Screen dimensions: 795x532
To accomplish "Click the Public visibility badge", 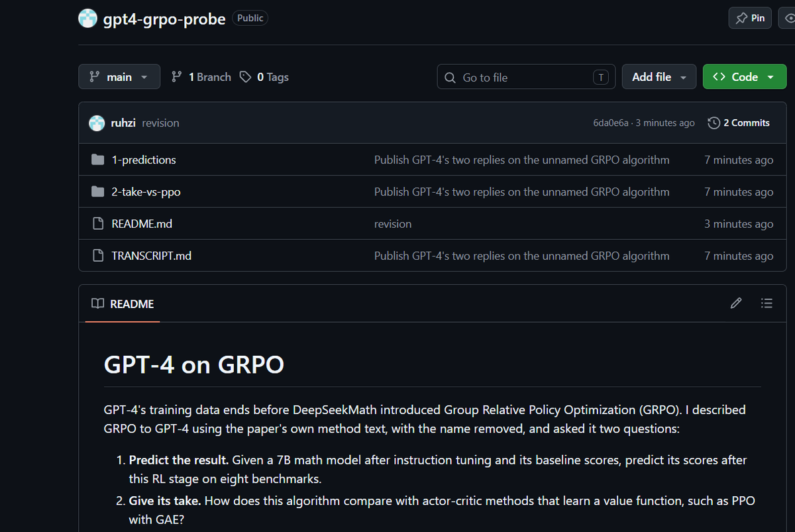I will 250,19.
